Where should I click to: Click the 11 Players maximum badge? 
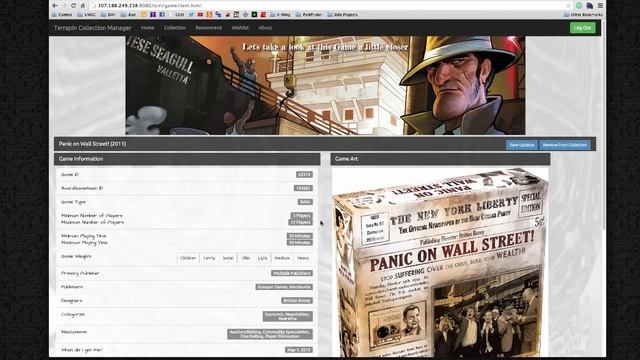point(301,222)
